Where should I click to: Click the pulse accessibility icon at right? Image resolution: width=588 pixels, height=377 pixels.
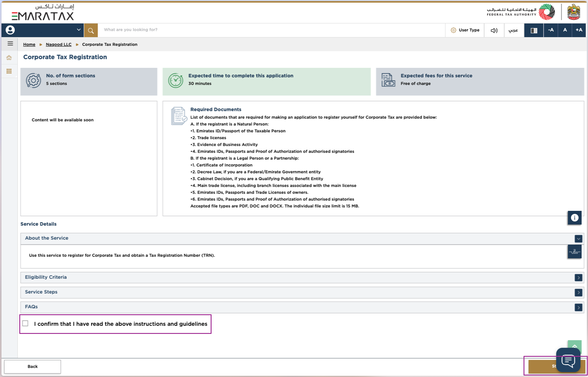tap(574, 252)
